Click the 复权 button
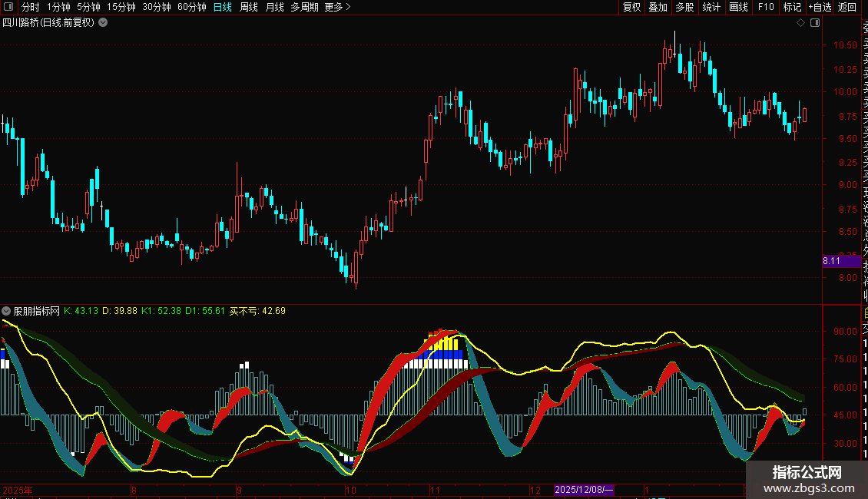 pyautogui.click(x=631, y=7)
